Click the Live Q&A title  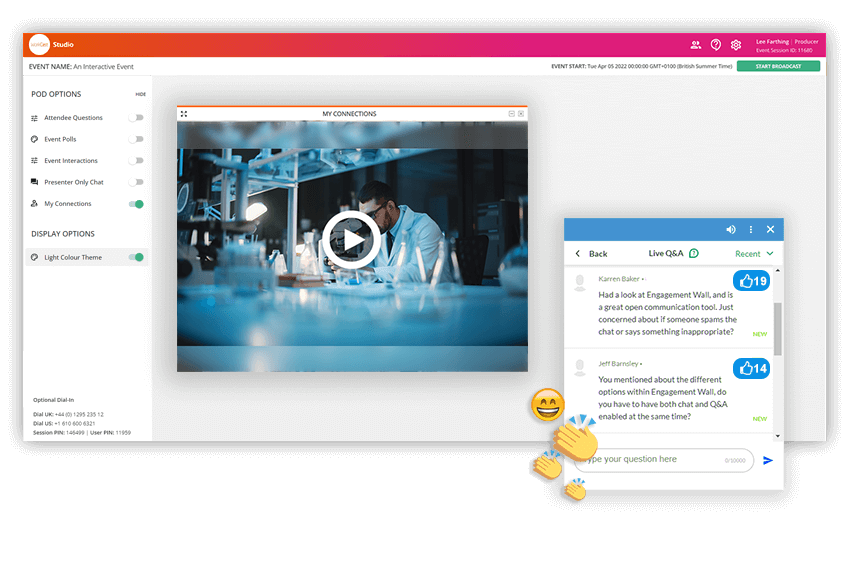click(666, 253)
